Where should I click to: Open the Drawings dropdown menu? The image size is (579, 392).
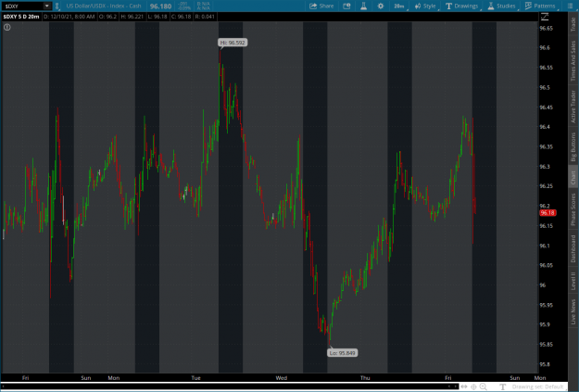(x=461, y=6)
